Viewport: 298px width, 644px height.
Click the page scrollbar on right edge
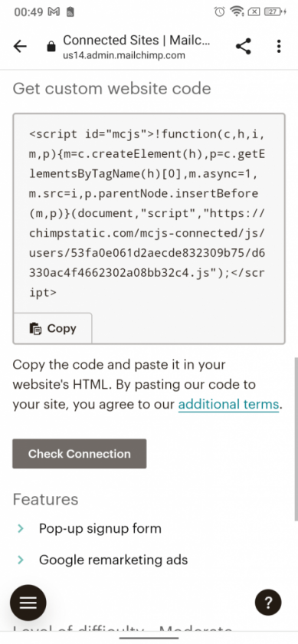tap(295, 439)
